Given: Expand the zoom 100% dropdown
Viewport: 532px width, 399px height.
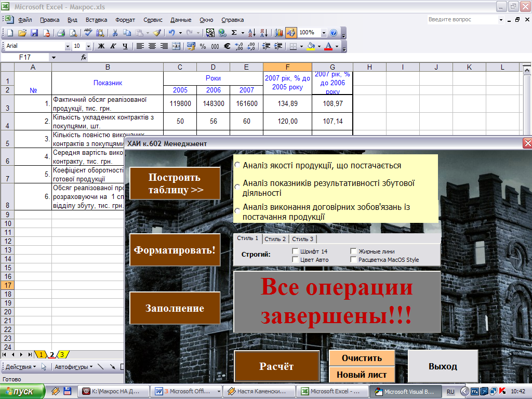Looking at the screenshot, I should [324, 33].
